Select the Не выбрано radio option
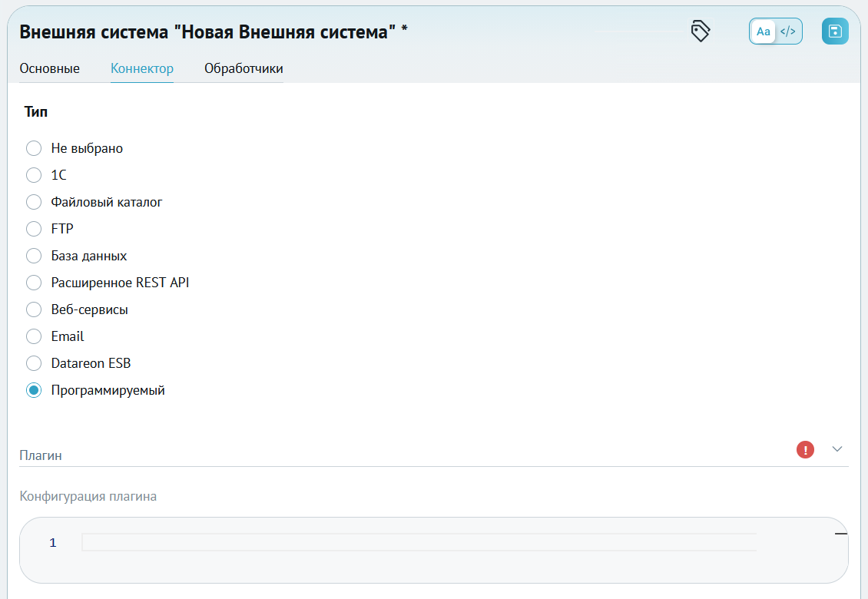 [x=34, y=148]
